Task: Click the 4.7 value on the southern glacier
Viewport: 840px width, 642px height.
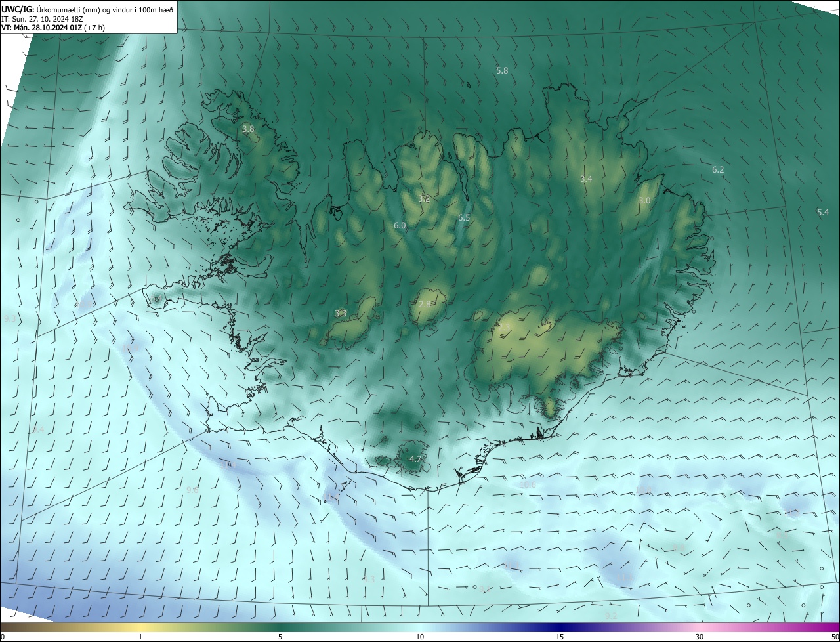Action: pos(415,459)
